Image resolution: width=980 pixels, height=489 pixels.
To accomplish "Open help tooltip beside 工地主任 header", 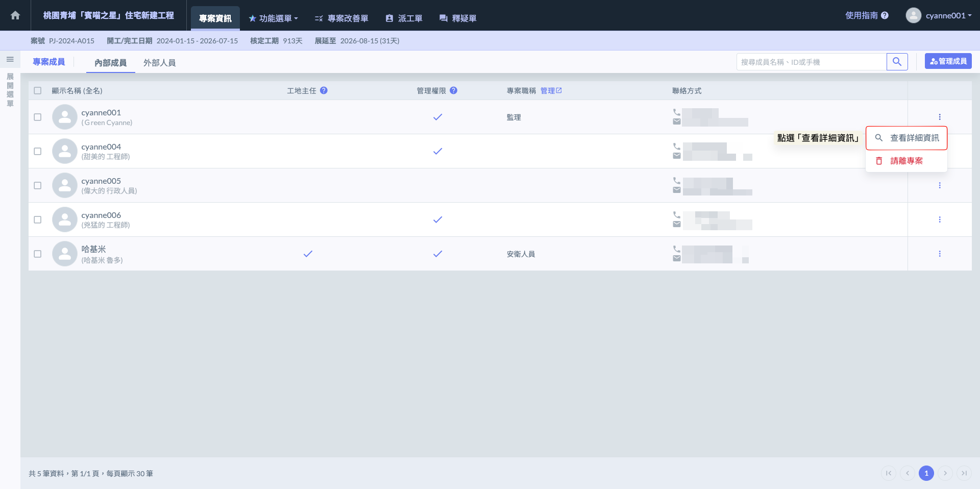I will click(324, 90).
